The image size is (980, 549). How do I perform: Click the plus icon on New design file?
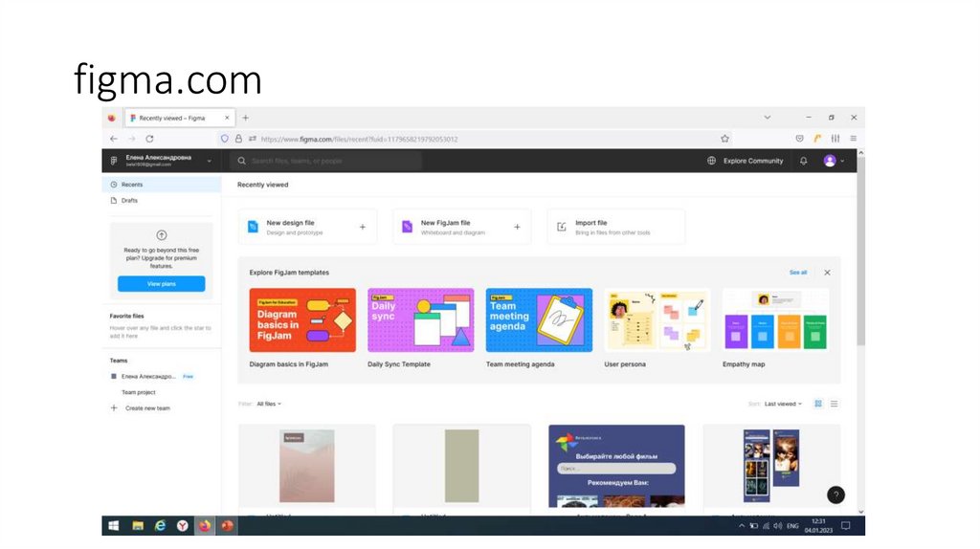[363, 227]
